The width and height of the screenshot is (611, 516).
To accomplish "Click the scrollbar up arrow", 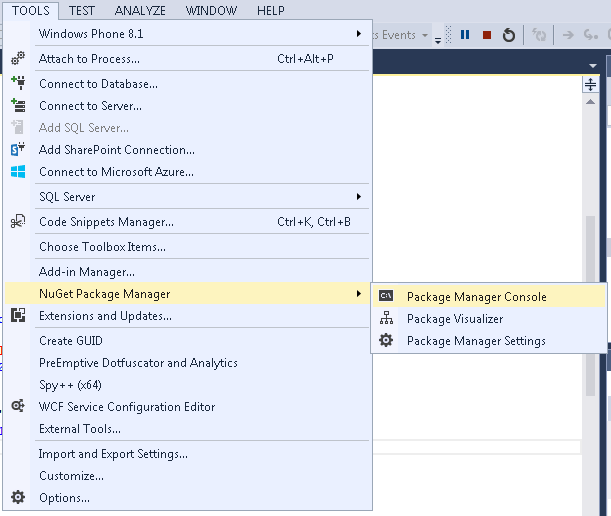I will (x=590, y=102).
